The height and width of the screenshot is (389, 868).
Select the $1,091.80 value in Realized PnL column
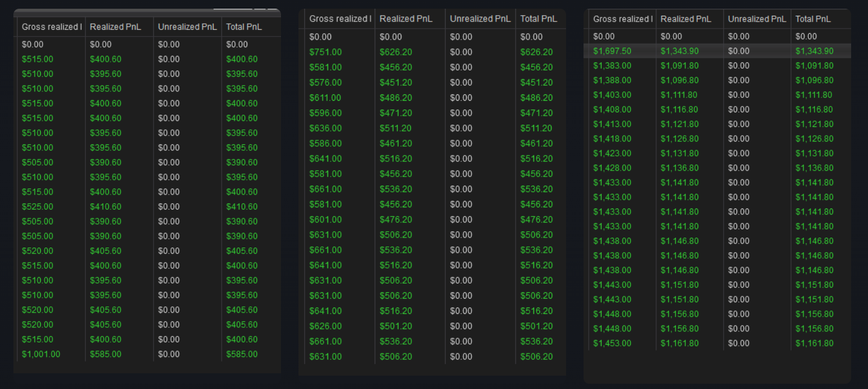click(x=680, y=66)
